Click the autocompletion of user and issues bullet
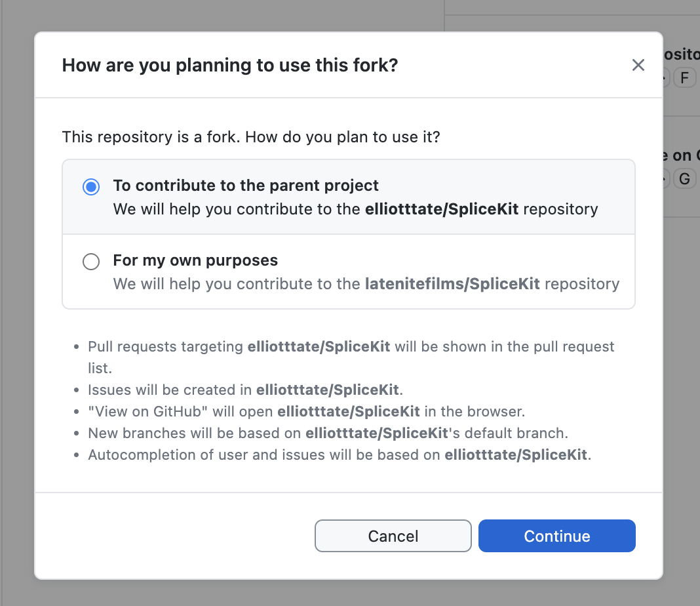 point(340,455)
